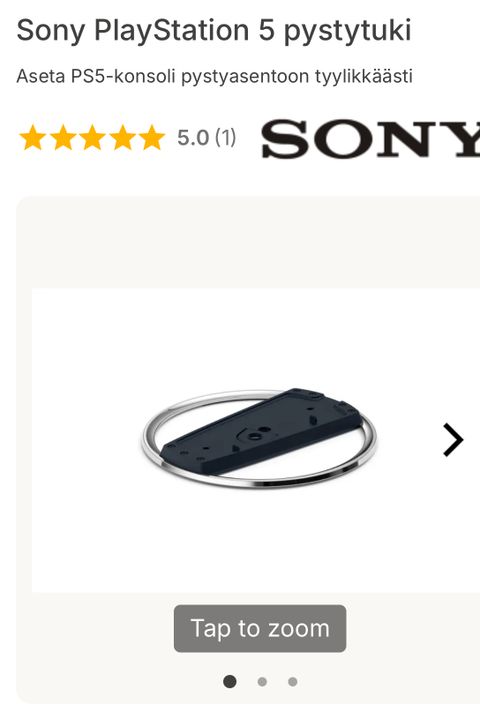Click the 5.0 rating score
The width and height of the screenshot is (480, 712).
click(193, 138)
